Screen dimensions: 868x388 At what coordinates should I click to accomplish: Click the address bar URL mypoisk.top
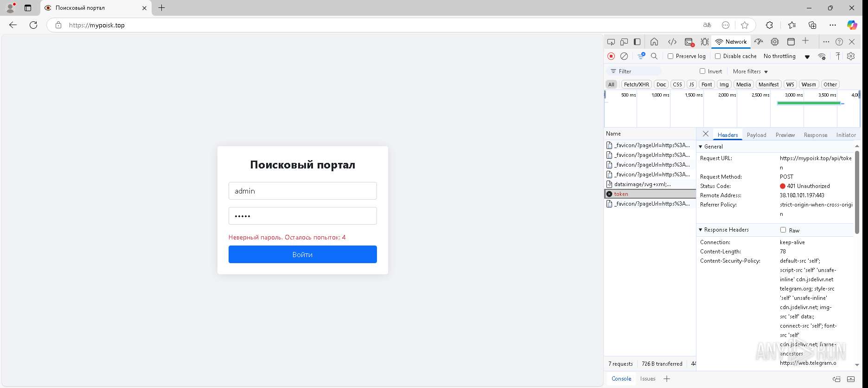click(97, 25)
